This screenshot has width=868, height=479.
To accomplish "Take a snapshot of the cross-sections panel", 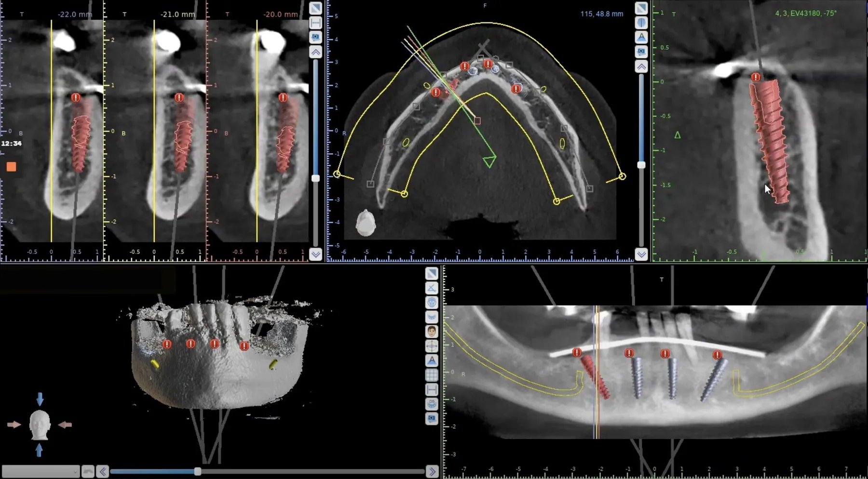I will click(x=315, y=37).
